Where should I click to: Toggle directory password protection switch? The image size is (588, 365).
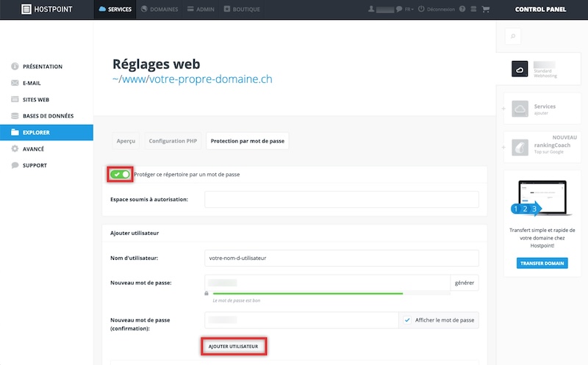[x=120, y=174]
